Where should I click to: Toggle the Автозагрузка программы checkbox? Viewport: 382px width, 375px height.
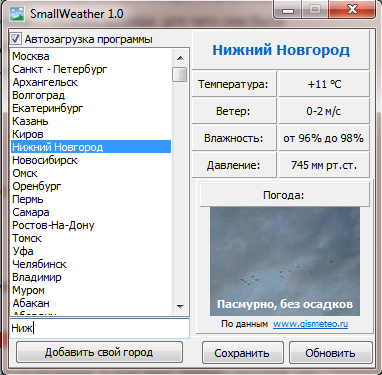[x=15, y=39]
